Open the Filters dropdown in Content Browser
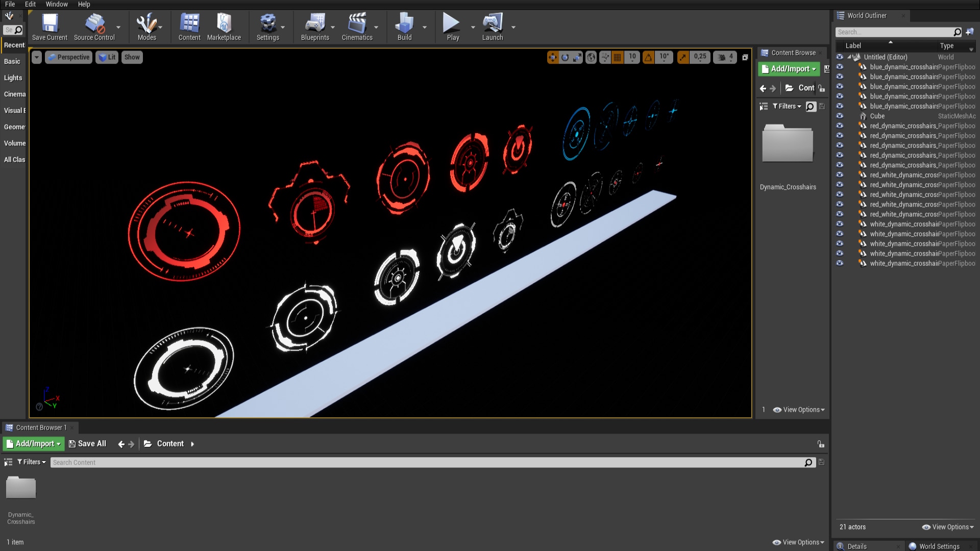The height and width of the screenshot is (551, 980). click(x=31, y=462)
